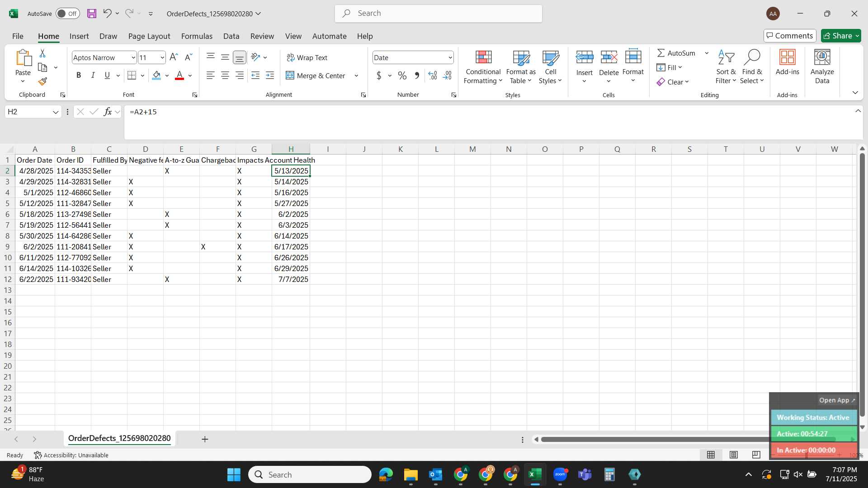868x488 pixels.
Task: Click Merge & Center button
Action: [316, 75]
